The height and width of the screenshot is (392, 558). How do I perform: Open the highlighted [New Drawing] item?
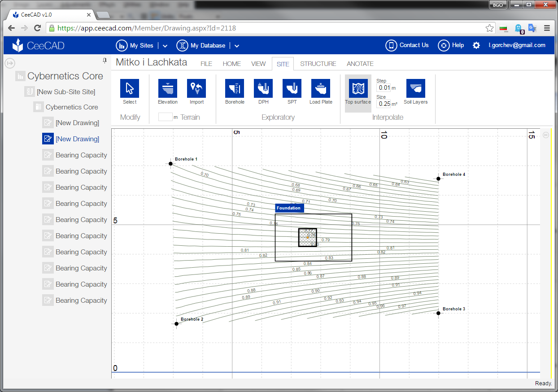pos(77,139)
